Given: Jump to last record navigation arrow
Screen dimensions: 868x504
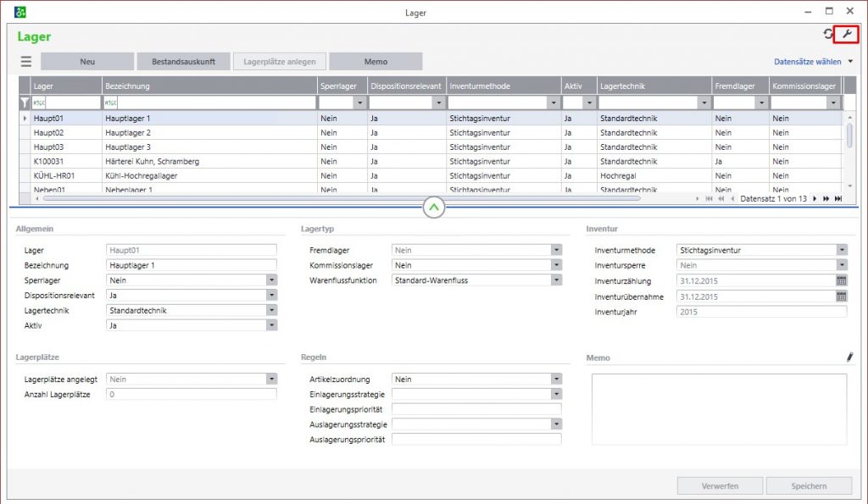Looking at the screenshot, I should (838, 198).
